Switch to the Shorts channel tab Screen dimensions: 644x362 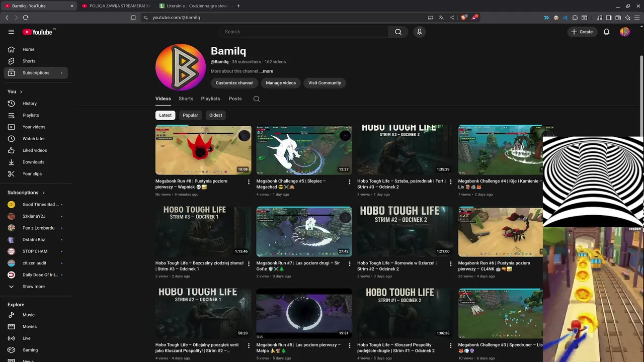(x=186, y=99)
